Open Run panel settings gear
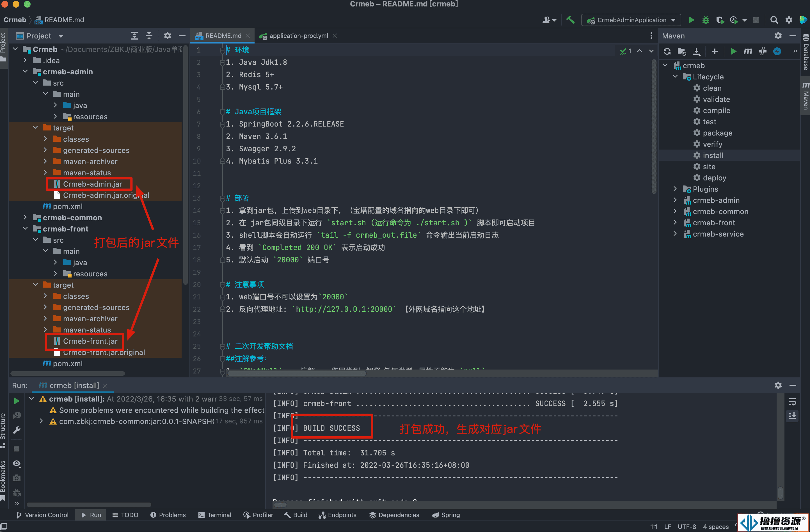The width and height of the screenshot is (810, 532). [778, 385]
